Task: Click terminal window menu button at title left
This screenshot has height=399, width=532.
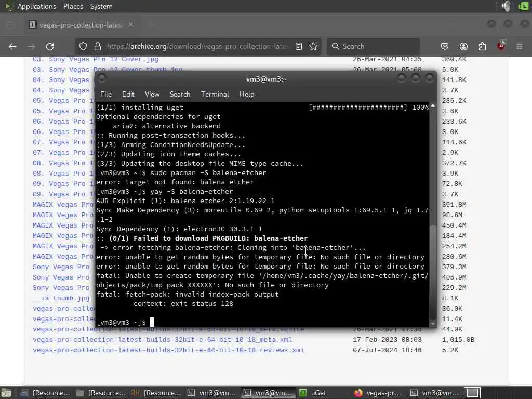Action: coord(101,79)
